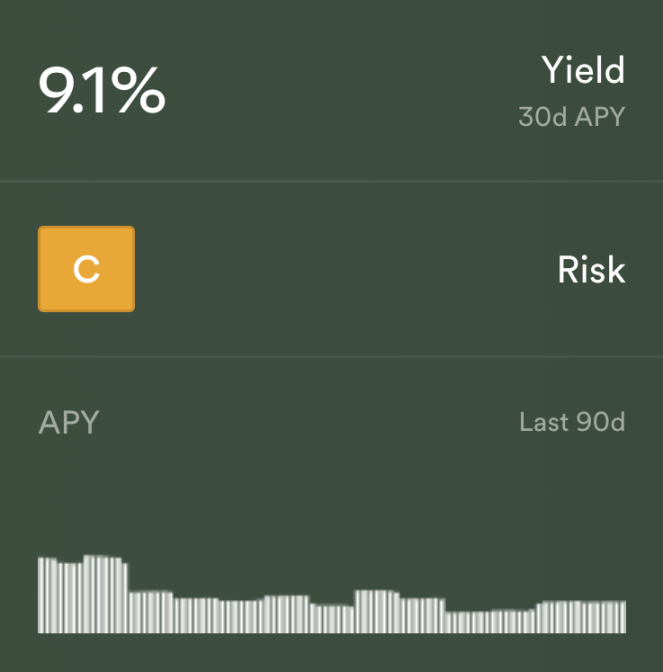Click the word Last in the range label
The image size is (663, 672).
pyautogui.click(x=541, y=422)
